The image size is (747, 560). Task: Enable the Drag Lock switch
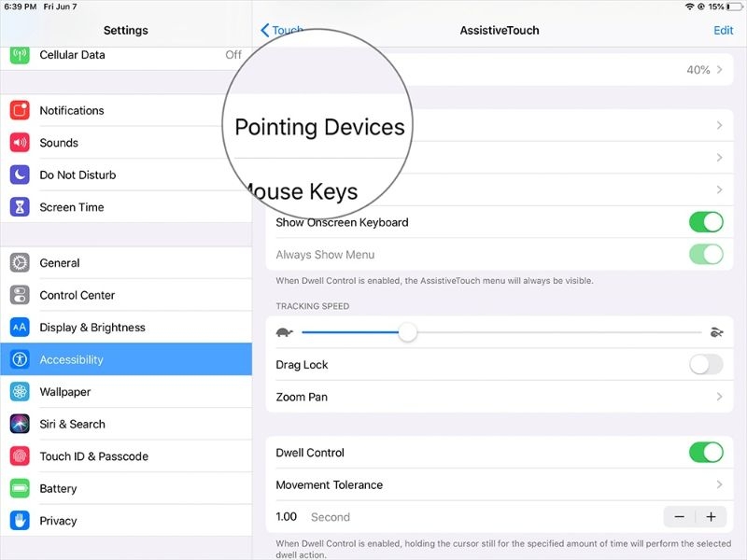point(705,365)
